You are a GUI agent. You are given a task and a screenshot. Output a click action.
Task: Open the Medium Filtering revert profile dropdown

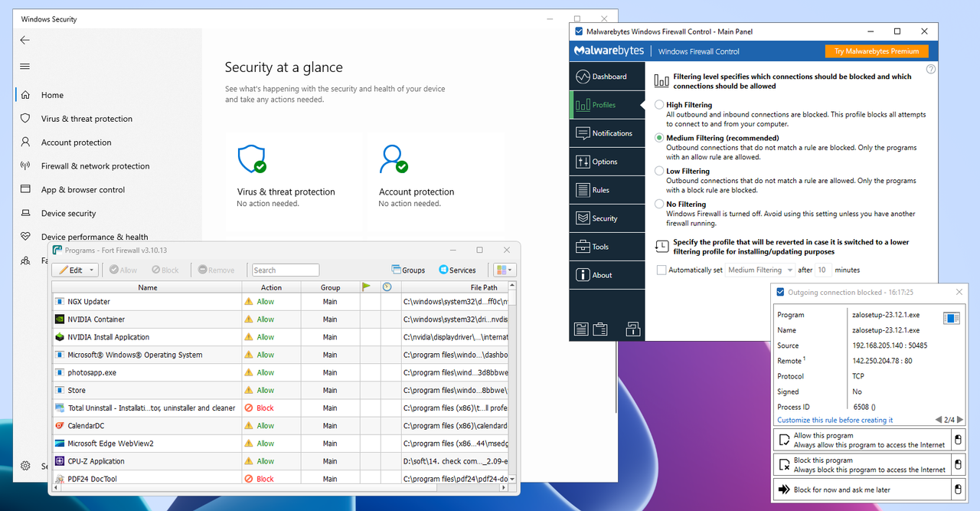(759, 270)
